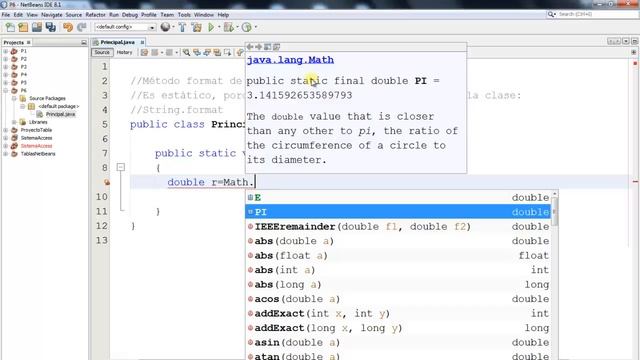This screenshot has height=360, width=640.
Task: Expand the ProyectoTabla project node
Action: click(6, 130)
